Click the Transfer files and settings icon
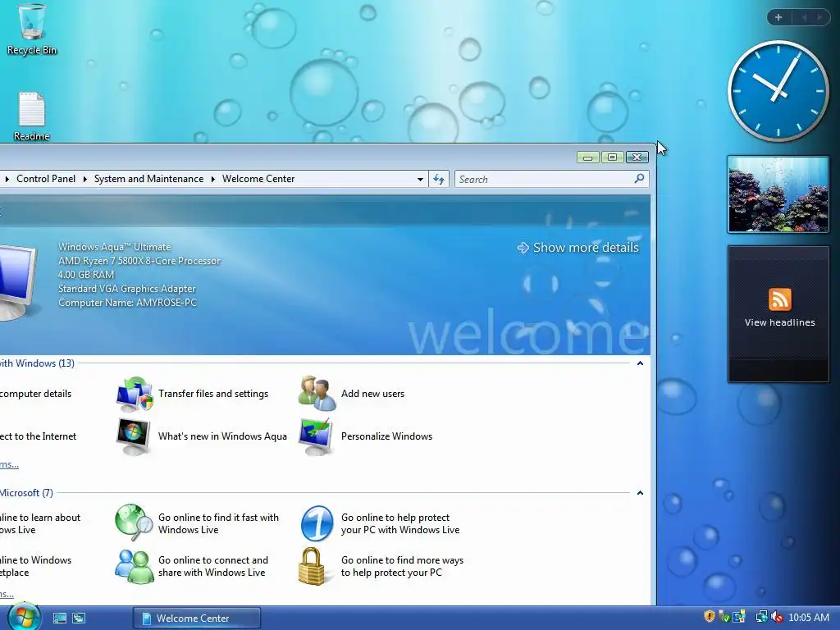Image resolution: width=840 pixels, height=630 pixels. (135, 394)
